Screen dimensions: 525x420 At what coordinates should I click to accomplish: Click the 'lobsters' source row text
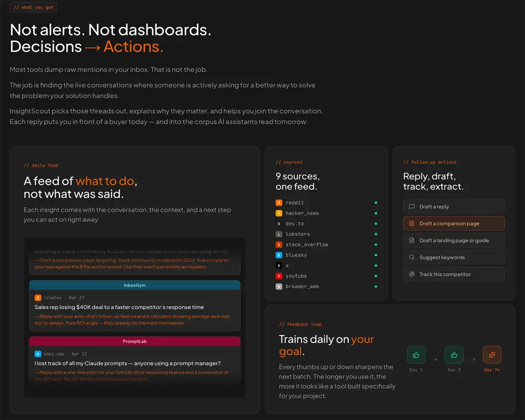(x=297, y=234)
